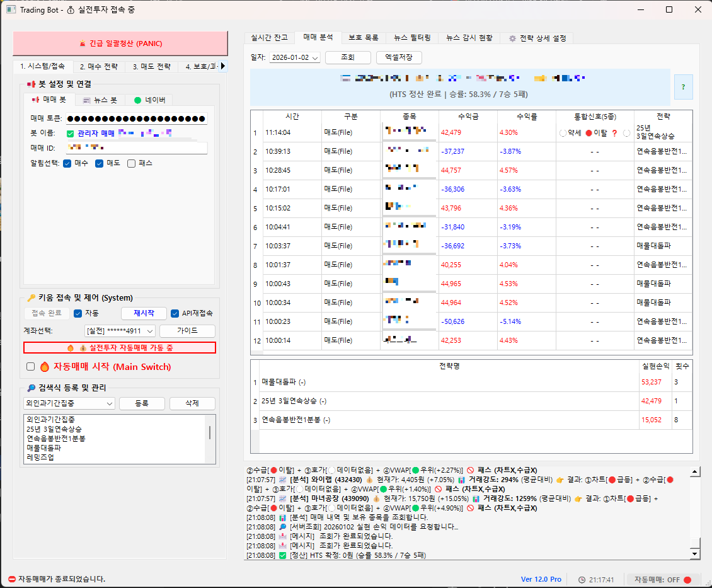Select 연속음봉반전1분봉 in formula list
The image size is (712, 588).
56,439
